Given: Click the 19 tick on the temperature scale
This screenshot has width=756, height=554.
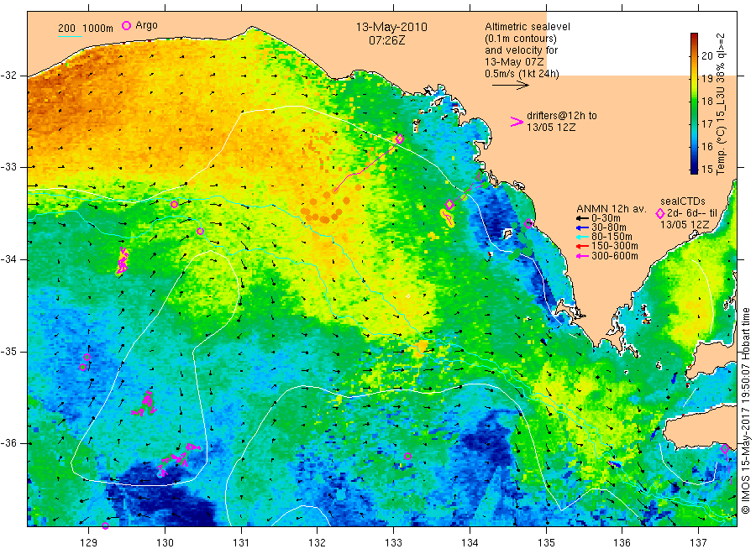Looking at the screenshot, I should click(x=706, y=79).
